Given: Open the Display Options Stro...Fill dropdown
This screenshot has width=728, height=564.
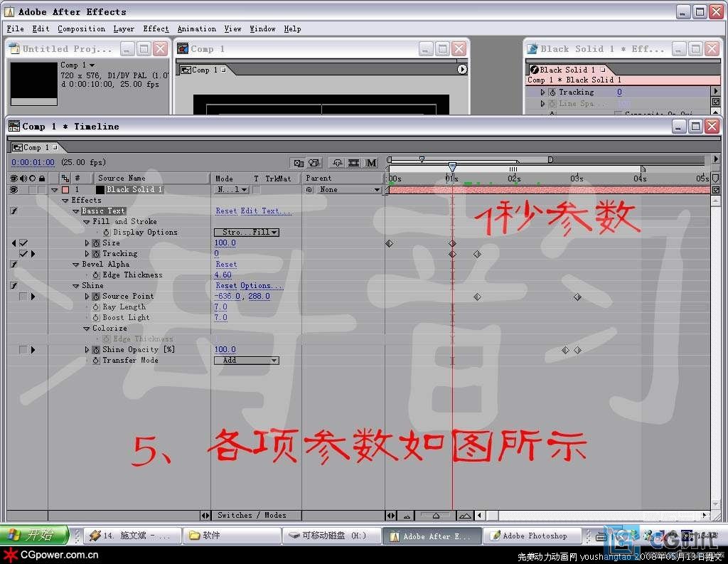Looking at the screenshot, I should [247, 233].
